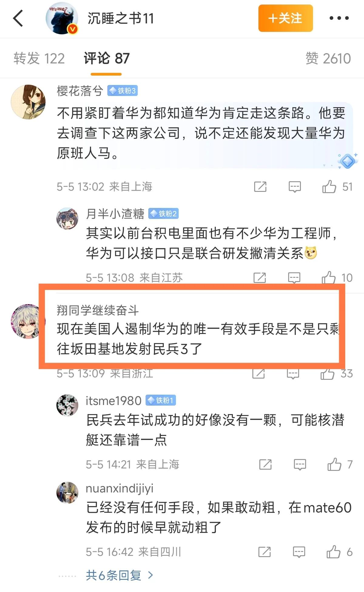Reply to nuanxindijiyi via comment bubble icon
364x592 pixels.
(299, 552)
